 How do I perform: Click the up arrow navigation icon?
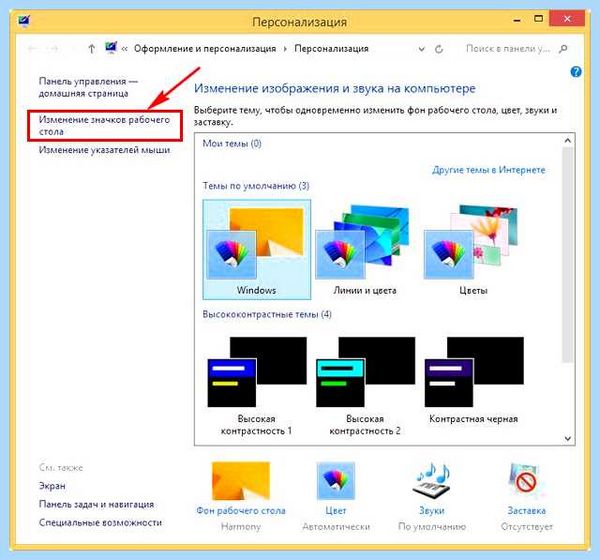coord(91,49)
